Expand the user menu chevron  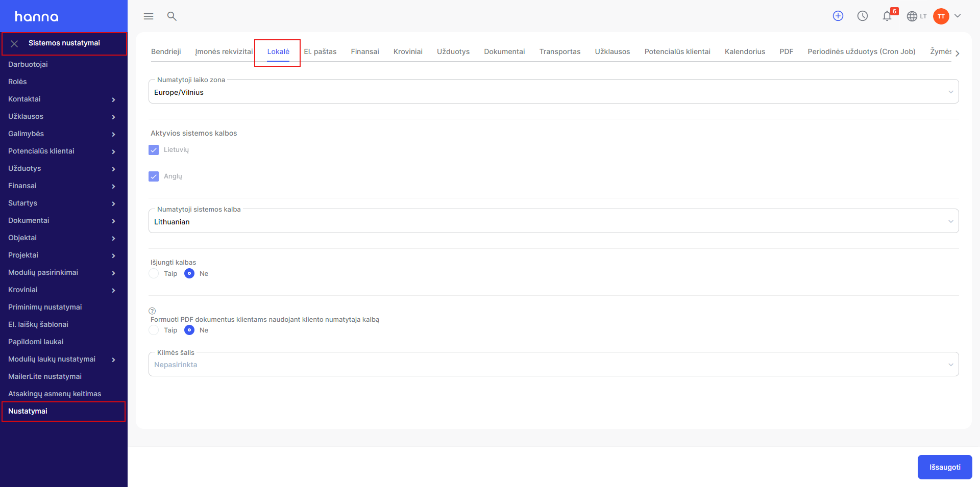[x=958, y=16]
